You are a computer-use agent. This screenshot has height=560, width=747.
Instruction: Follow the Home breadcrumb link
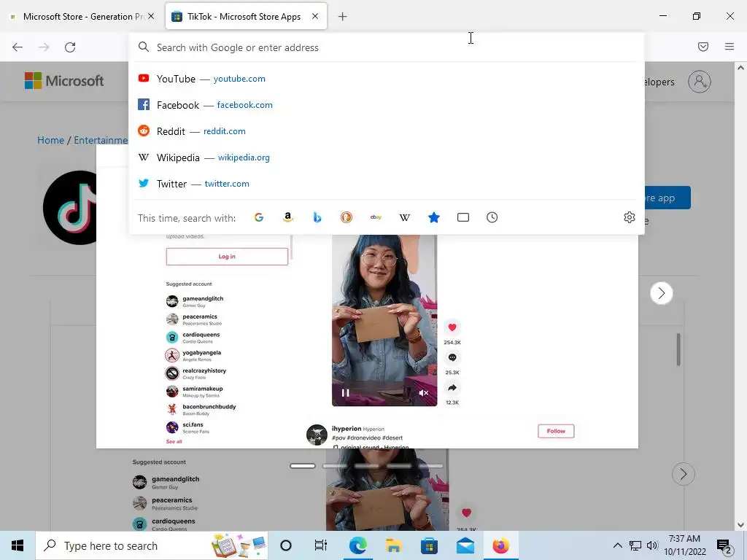point(50,140)
